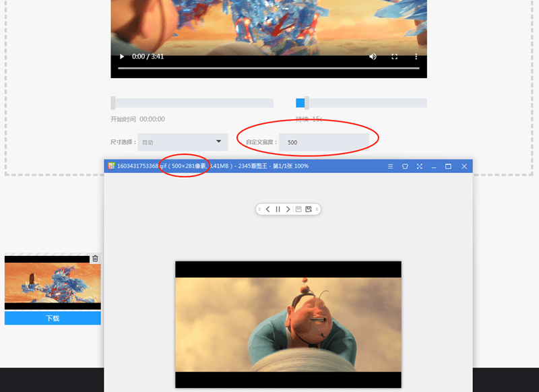This screenshot has height=392, width=539.
Task: Open the image viewer's hamburger menu
Action: point(390,166)
